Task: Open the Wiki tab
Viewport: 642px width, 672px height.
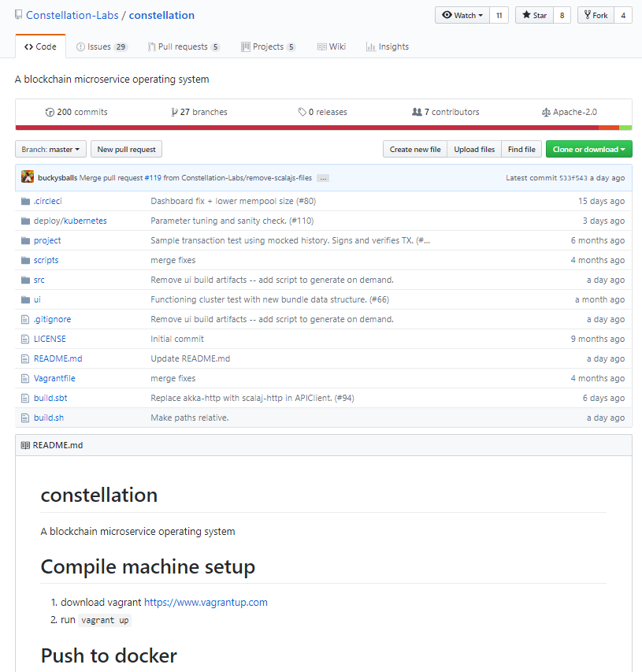Action: coord(332,46)
